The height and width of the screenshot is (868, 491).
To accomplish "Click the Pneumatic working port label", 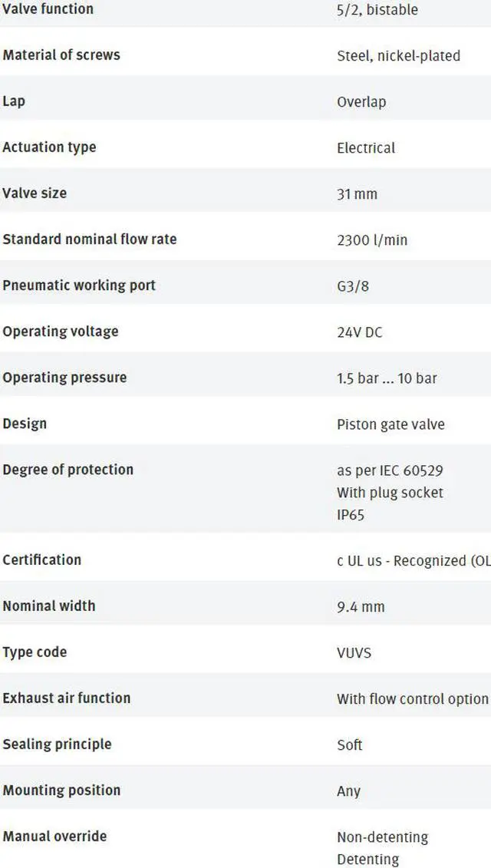I will tap(79, 285).
